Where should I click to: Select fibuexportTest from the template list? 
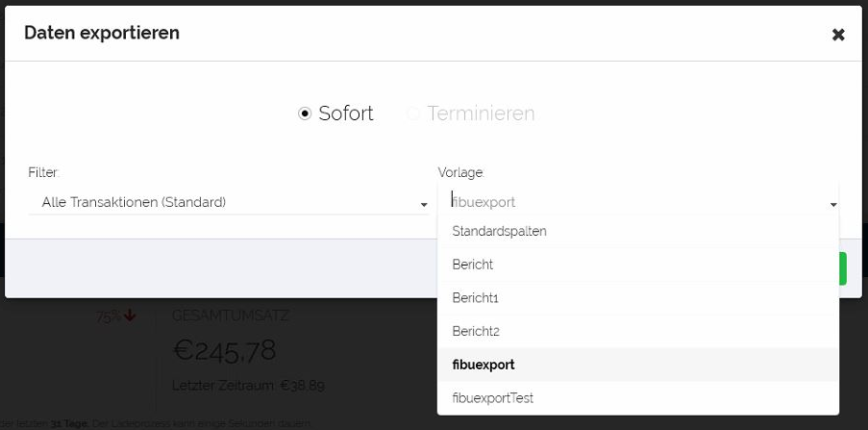(x=492, y=398)
